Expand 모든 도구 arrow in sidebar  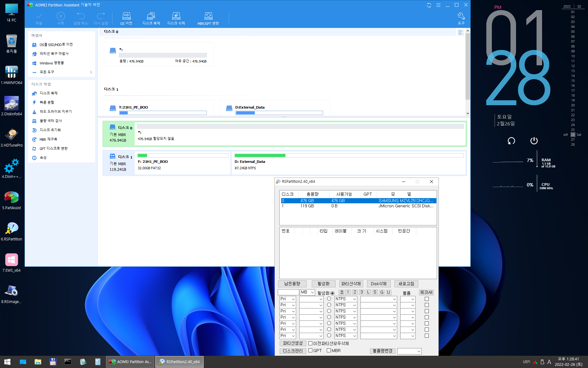(x=91, y=72)
